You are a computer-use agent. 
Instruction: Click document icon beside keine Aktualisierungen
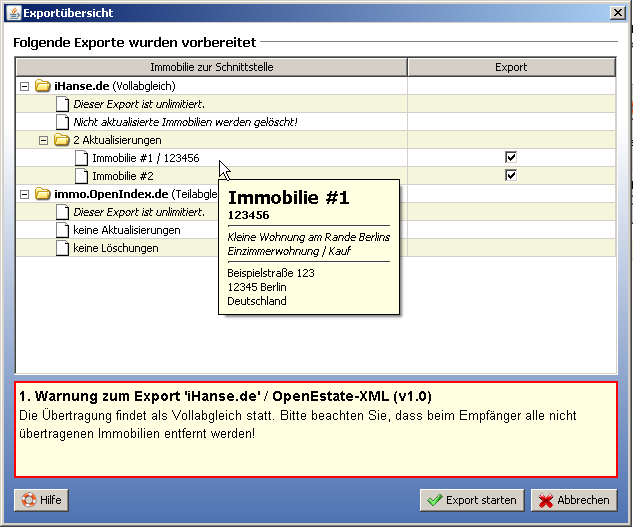[62, 230]
